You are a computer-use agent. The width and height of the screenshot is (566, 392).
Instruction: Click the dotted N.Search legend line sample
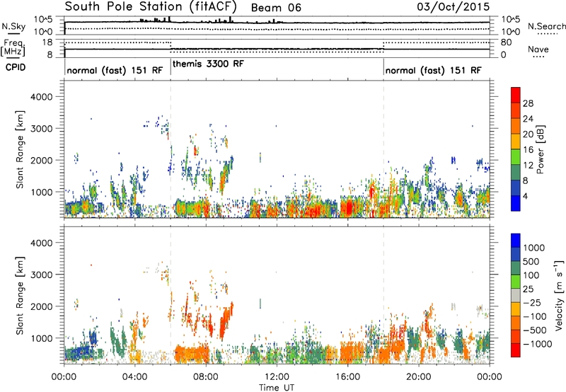pyautogui.click(x=547, y=33)
